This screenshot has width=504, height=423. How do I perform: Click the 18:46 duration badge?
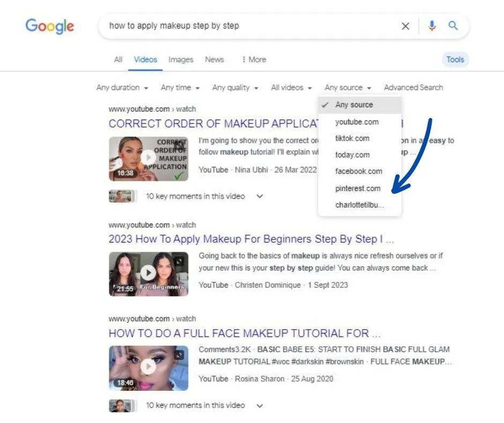coord(125,382)
